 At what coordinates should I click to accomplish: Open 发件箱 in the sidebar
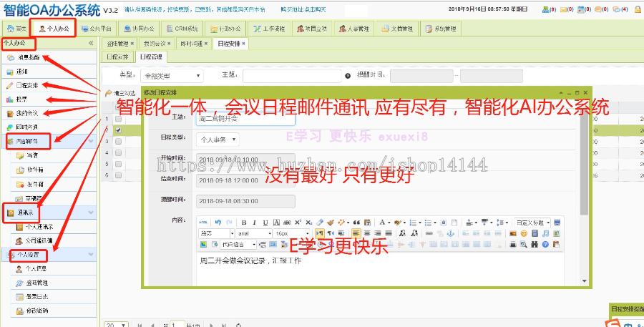coord(54,185)
